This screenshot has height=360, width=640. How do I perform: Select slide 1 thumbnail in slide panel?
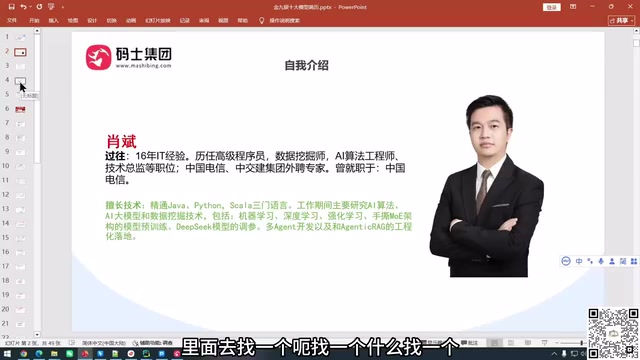20,38
